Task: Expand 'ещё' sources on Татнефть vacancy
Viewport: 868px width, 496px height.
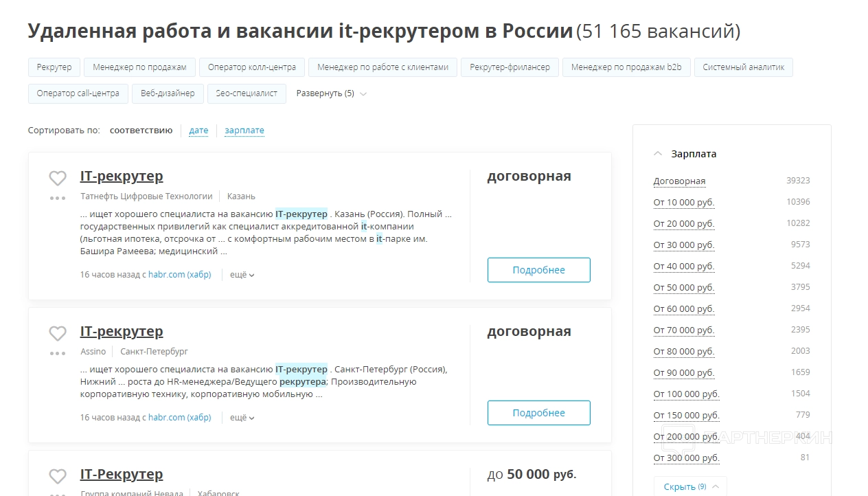Action: [242, 275]
